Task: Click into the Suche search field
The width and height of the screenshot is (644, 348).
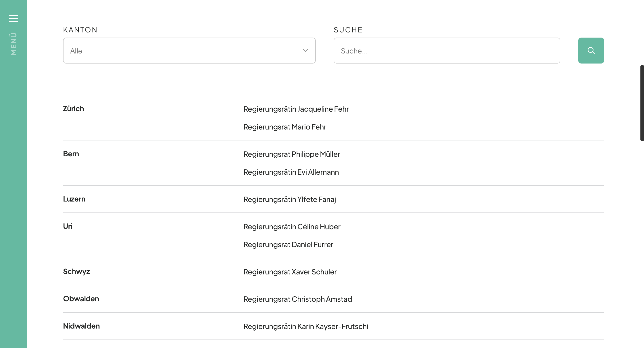Action: pyautogui.click(x=447, y=51)
